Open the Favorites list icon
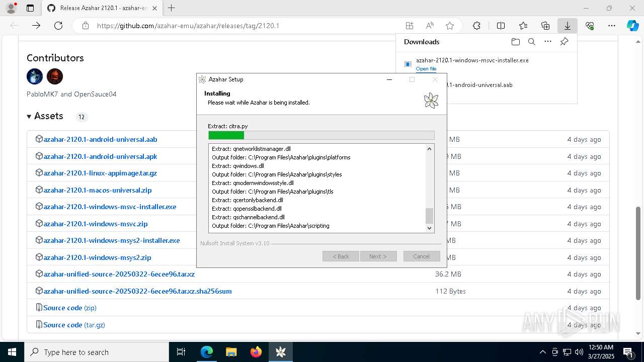 tap(523, 26)
